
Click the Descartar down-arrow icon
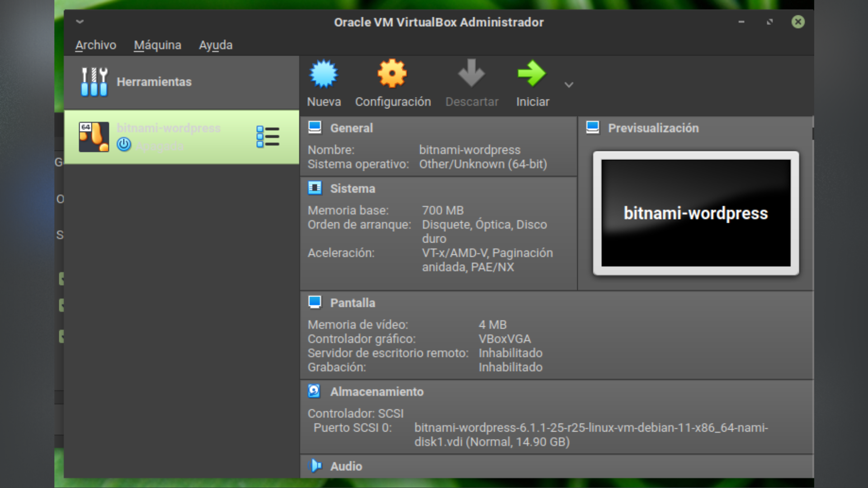click(472, 73)
